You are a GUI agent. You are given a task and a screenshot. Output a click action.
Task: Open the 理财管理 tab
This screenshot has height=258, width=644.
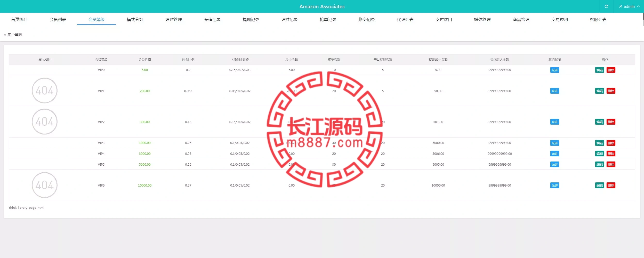click(174, 20)
